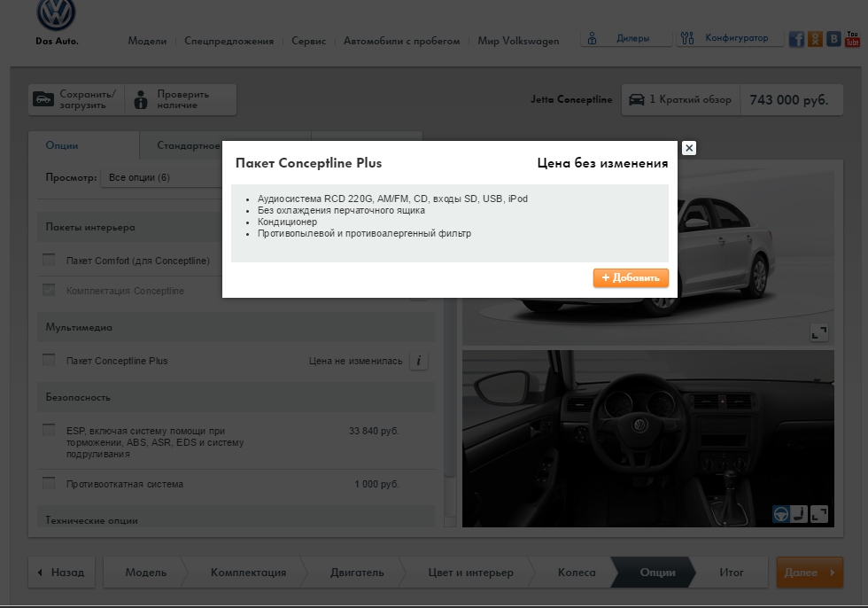Open the Конфигуратор link

click(x=730, y=38)
